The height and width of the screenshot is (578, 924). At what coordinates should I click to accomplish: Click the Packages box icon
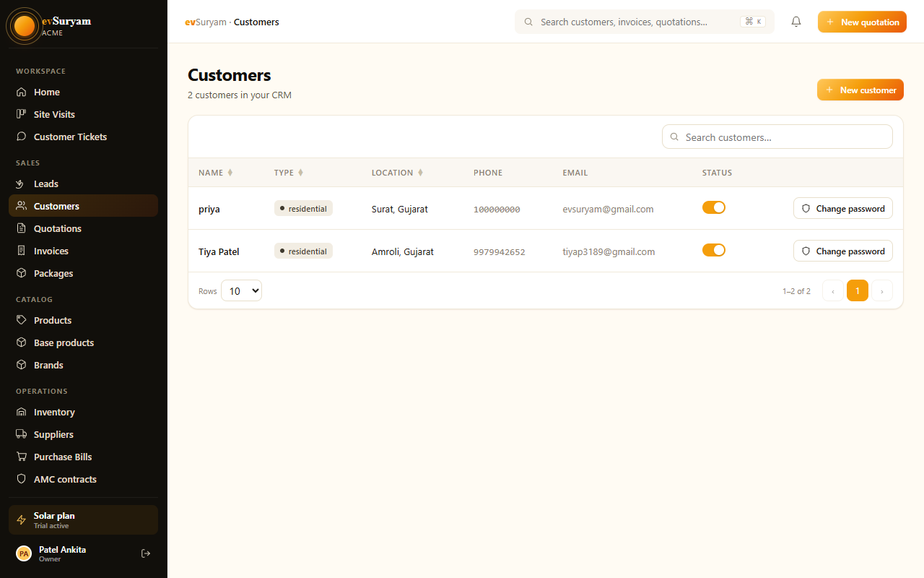click(x=22, y=273)
